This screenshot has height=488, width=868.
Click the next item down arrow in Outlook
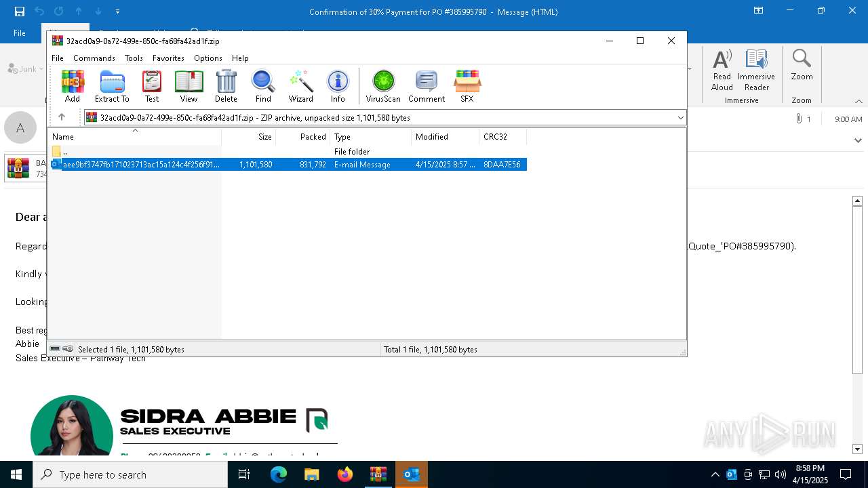point(98,12)
